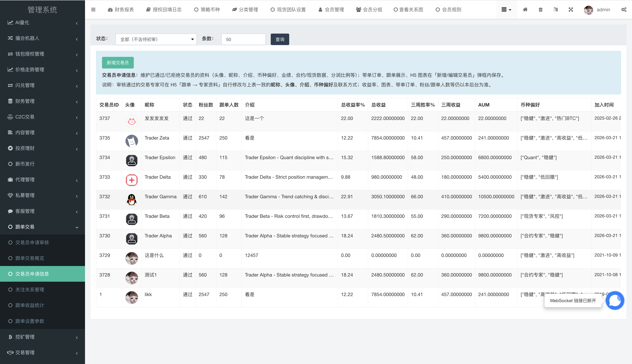This screenshot has height=364, width=632.
Task: Select 交易员申请审核 in sidebar
Action: point(32,242)
